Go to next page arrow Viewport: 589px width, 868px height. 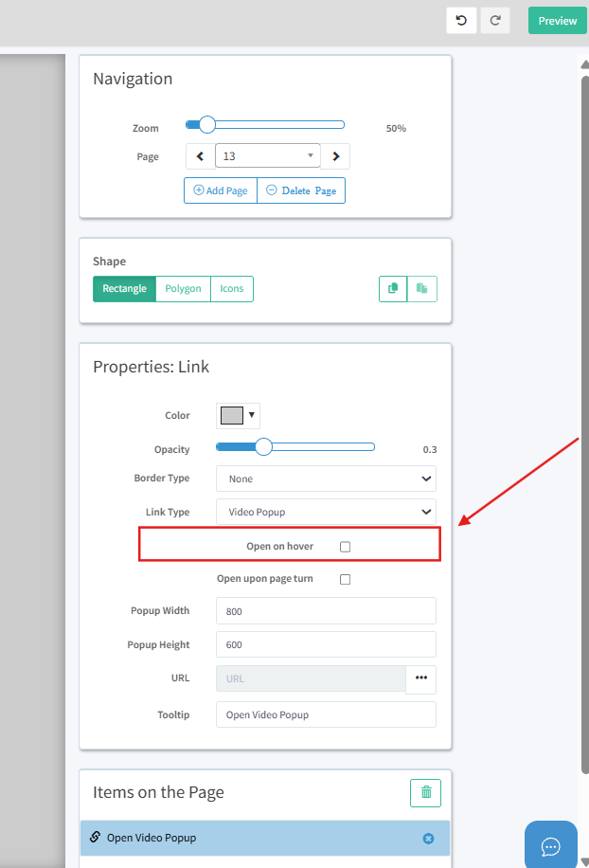(x=335, y=156)
